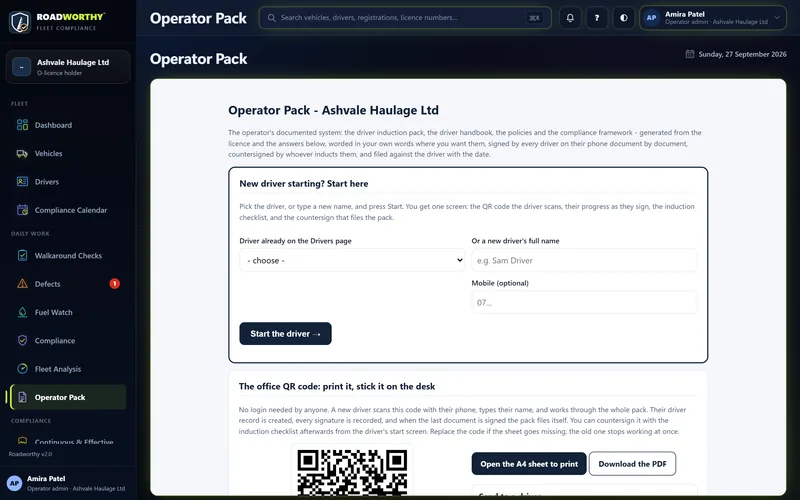Screen dimensions: 800x500
Task: Click Amira Patel name in sidebar footer
Action: pyautogui.click(x=46, y=479)
